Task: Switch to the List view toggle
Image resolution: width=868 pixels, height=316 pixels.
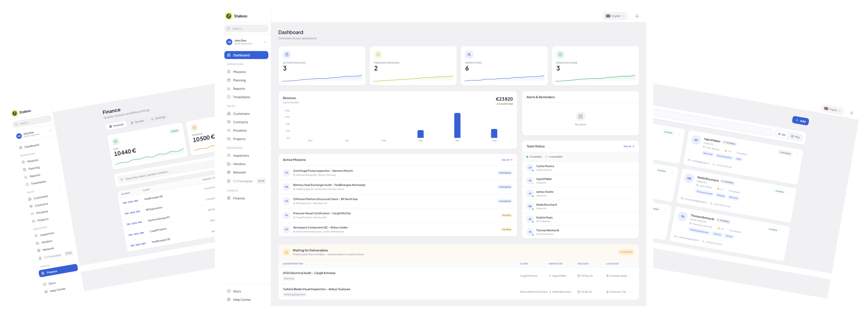Action: [781, 134]
